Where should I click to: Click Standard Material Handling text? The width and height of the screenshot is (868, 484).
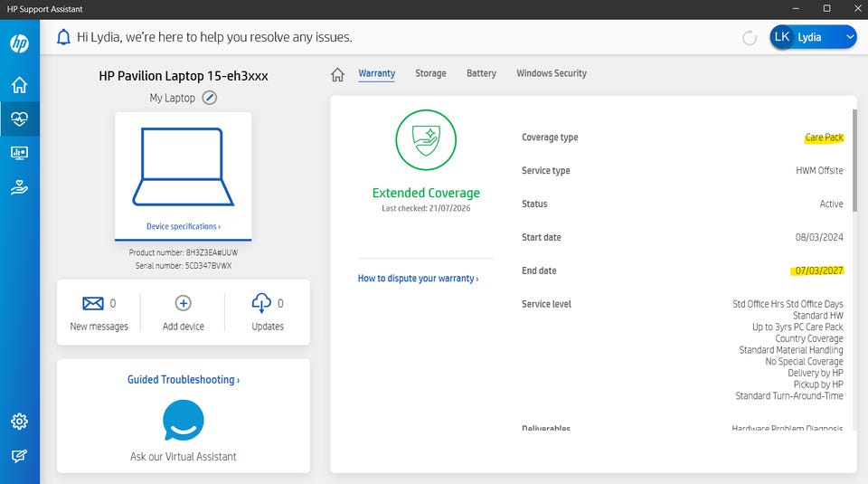click(791, 350)
